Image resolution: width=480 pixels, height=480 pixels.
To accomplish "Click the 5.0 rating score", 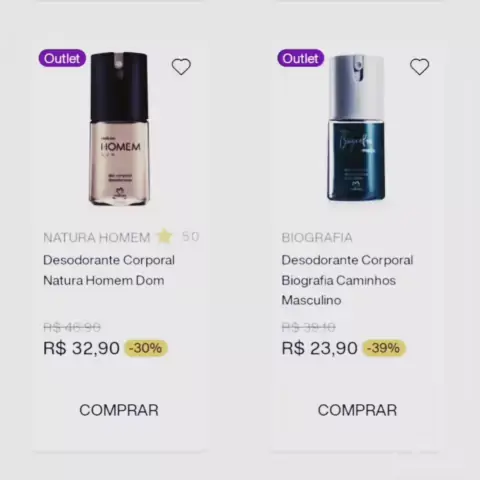I will 191,237.
